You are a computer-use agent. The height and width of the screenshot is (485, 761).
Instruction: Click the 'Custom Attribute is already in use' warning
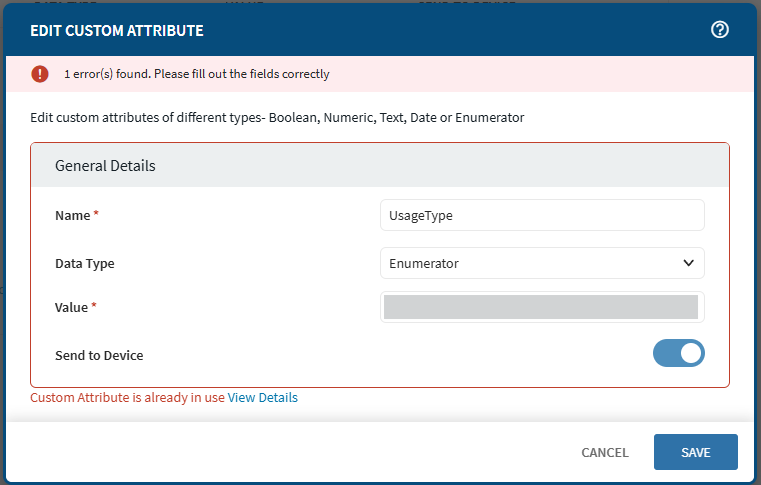127,397
